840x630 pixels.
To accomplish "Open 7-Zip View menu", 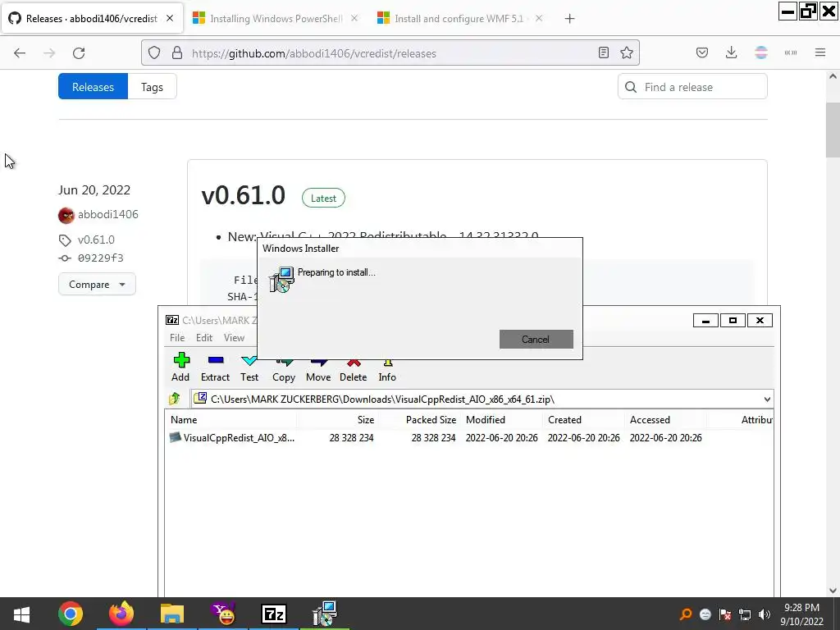I will coord(234,337).
